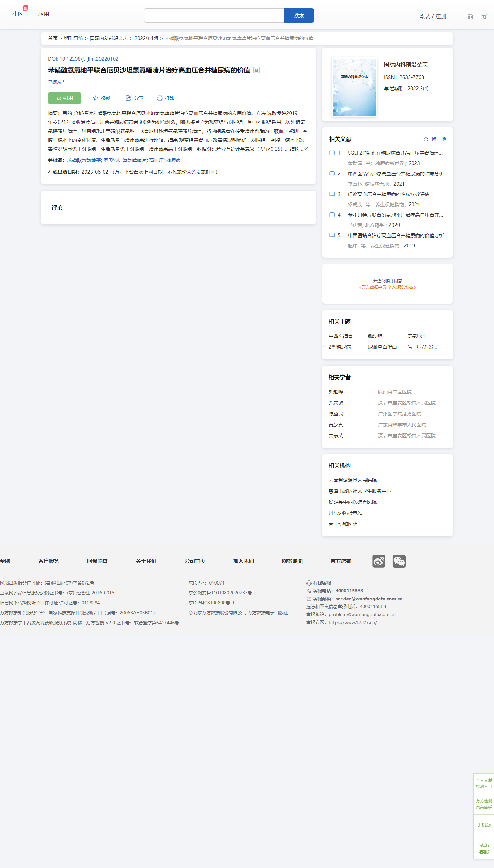The image size is (494, 868).
Task: Click book icon beside related article 3
Action: click(332, 194)
